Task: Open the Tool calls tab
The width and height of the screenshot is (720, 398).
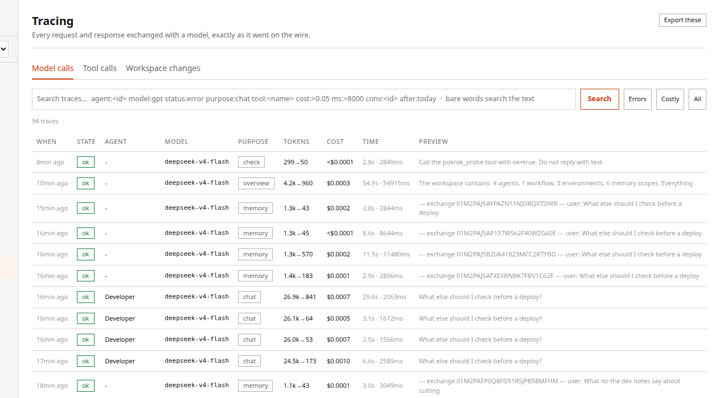Action: coord(100,68)
